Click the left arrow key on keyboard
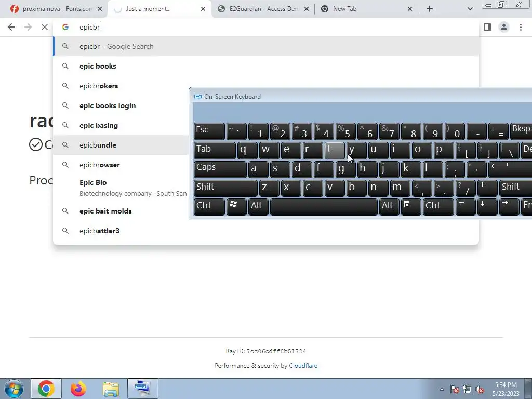This screenshot has width=532, height=399. (x=465, y=207)
